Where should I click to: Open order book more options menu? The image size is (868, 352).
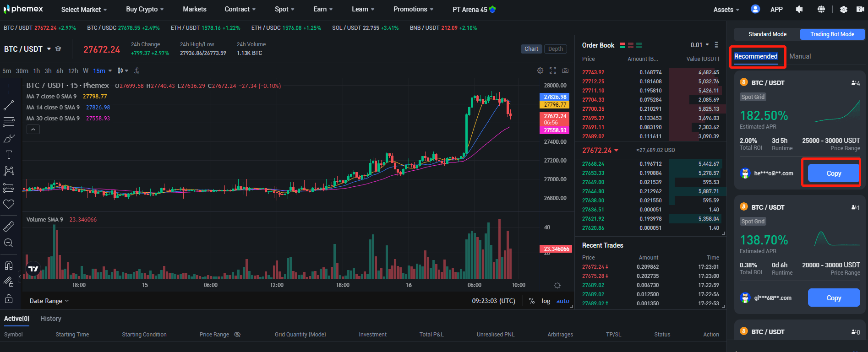click(x=716, y=45)
